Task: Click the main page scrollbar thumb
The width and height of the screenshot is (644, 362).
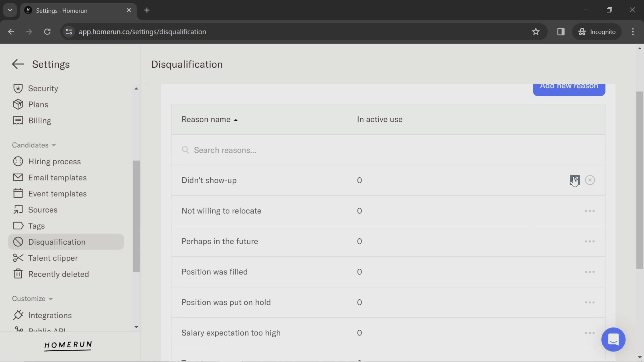Action: (x=640, y=180)
